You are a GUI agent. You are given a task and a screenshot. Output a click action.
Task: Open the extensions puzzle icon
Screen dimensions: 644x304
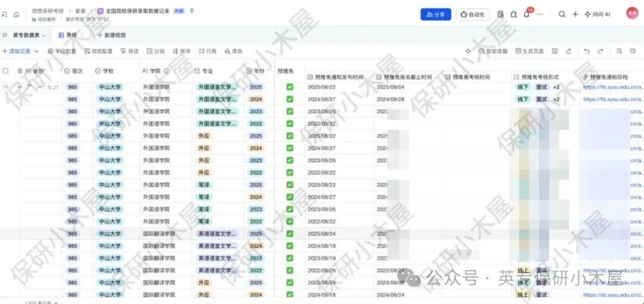513,14
